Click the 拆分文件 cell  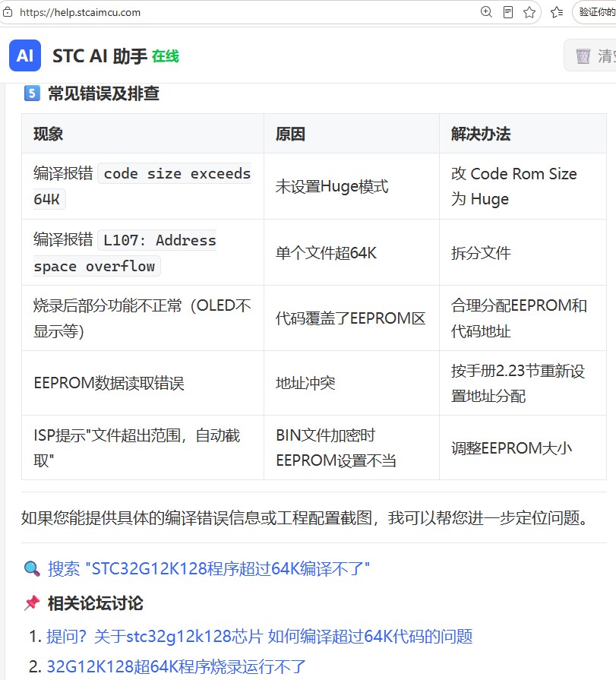point(523,252)
